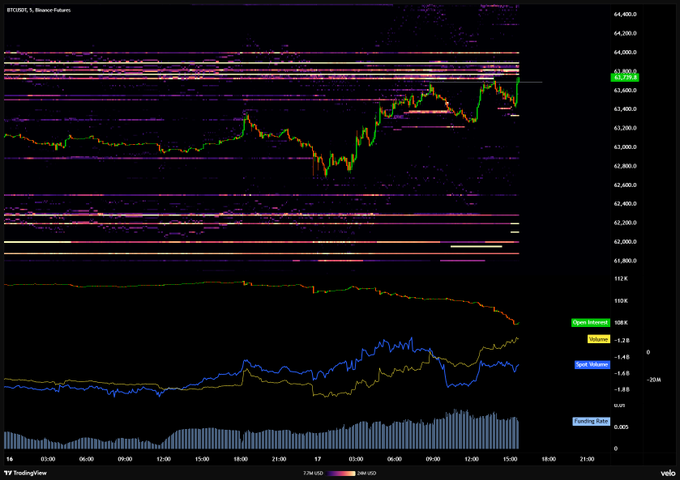Click the 62,200.0 price axis label
The width and height of the screenshot is (680, 480).
(x=625, y=222)
